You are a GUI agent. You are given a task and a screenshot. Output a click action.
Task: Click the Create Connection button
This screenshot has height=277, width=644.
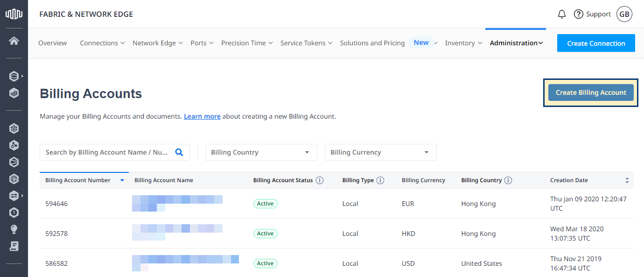(x=596, y=43)
